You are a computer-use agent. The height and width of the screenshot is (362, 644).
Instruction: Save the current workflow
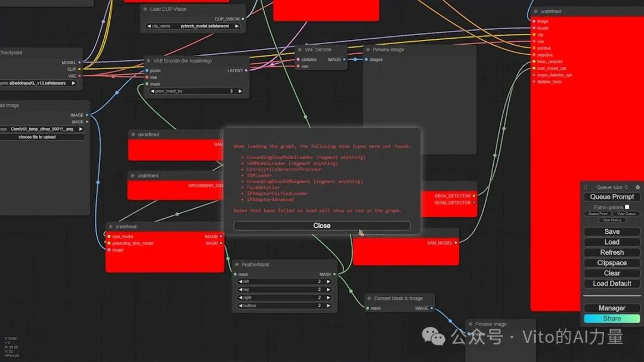point(612,232)
